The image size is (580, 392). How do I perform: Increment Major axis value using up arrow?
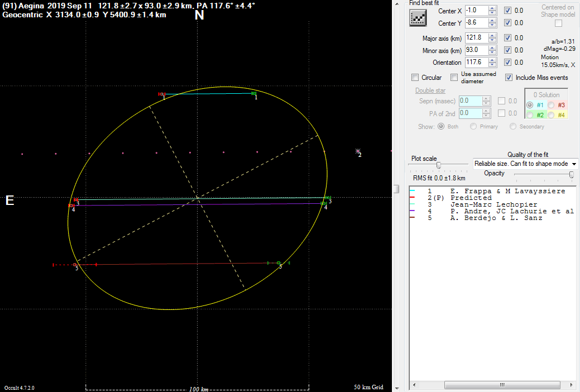click(492, 36)
